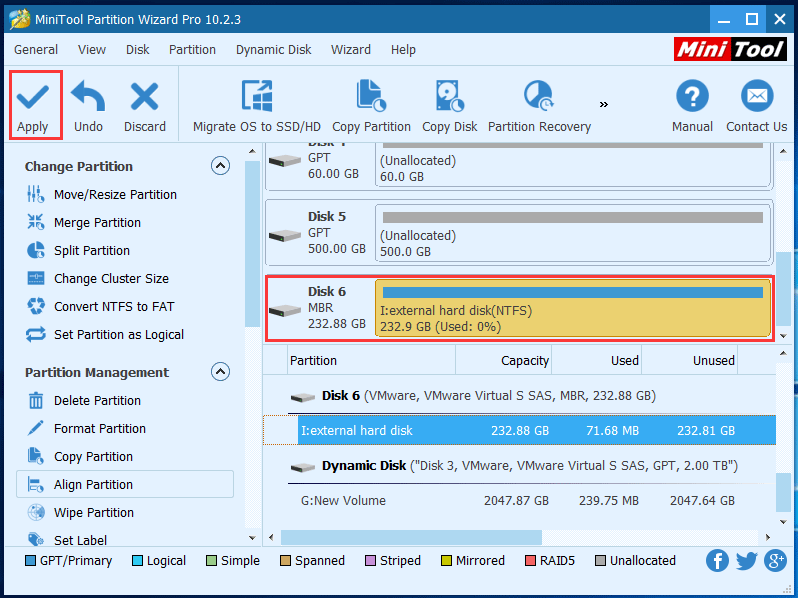Expand the toolbar overflow chevron
This screenshot has width=798, height=598.
(x=604, y=103)
